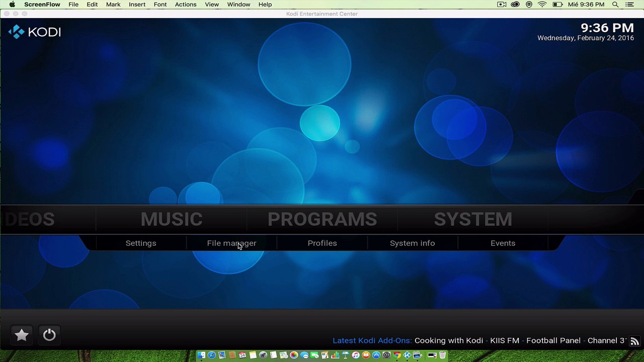Open Profiles submenu item
Screen dimensions: 644x362
[x=322, y=243]
